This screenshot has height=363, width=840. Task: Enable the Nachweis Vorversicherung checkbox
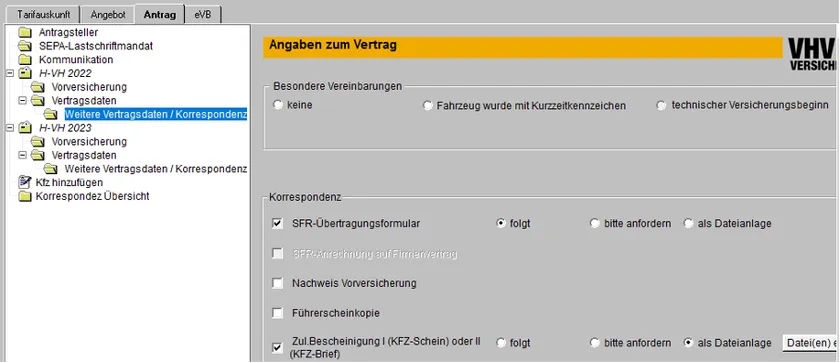(x=278, y=283)
